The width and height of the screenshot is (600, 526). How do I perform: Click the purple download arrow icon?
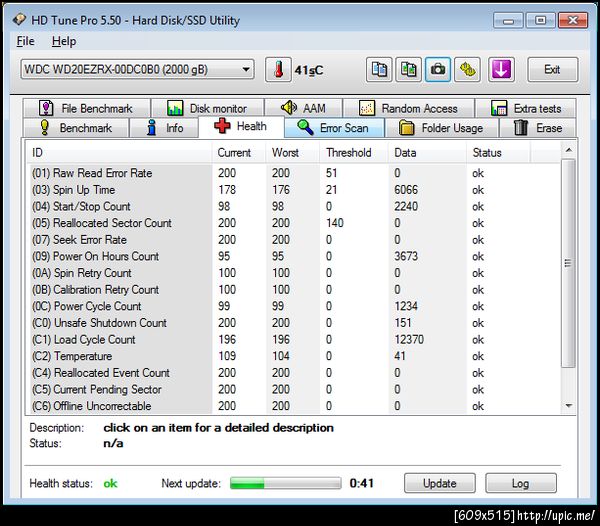tap(501, 70)
